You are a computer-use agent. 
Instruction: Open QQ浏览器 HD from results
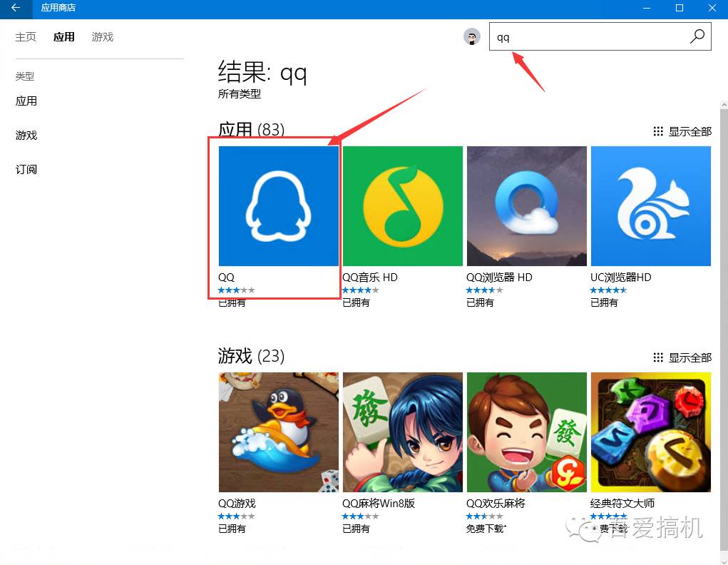[526, 206]
